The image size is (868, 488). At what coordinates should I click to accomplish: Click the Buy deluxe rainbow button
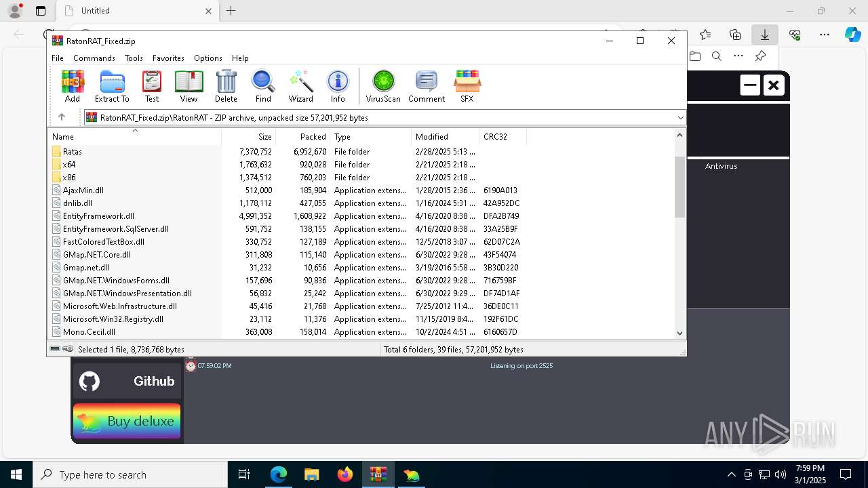pyautogui.click(x=127, y=421)
